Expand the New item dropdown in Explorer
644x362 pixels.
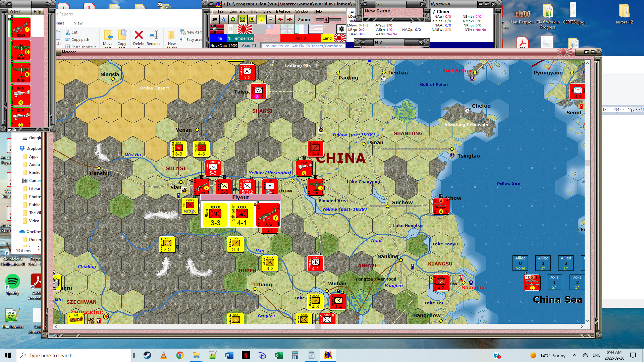[191, 32]
